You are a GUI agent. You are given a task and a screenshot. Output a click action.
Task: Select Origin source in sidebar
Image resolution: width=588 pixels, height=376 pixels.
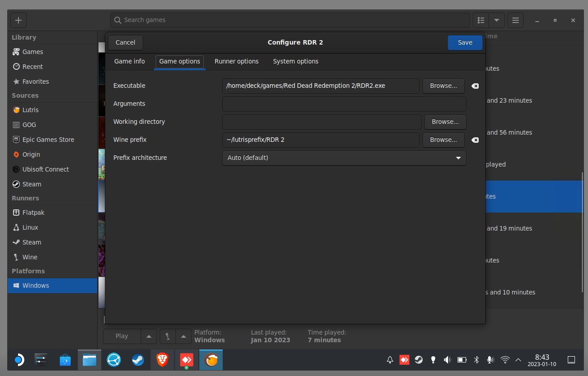(x=52, y=154)
